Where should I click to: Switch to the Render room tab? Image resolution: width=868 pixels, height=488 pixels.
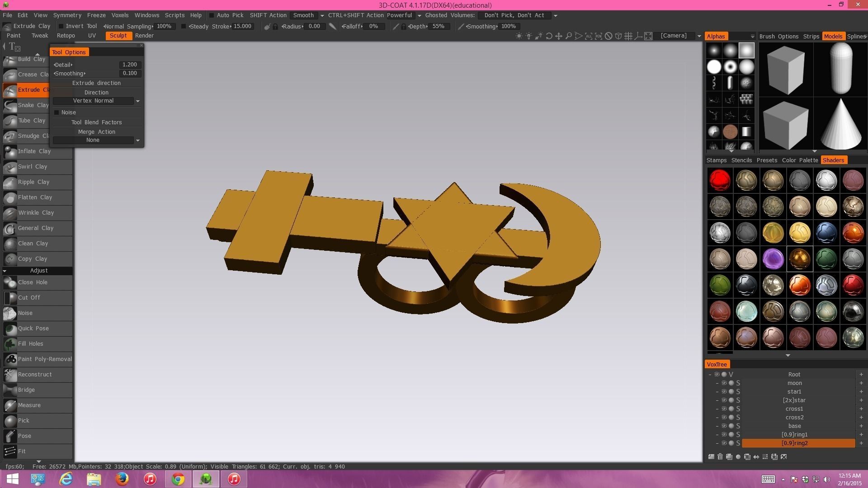[x=144, y=36]
